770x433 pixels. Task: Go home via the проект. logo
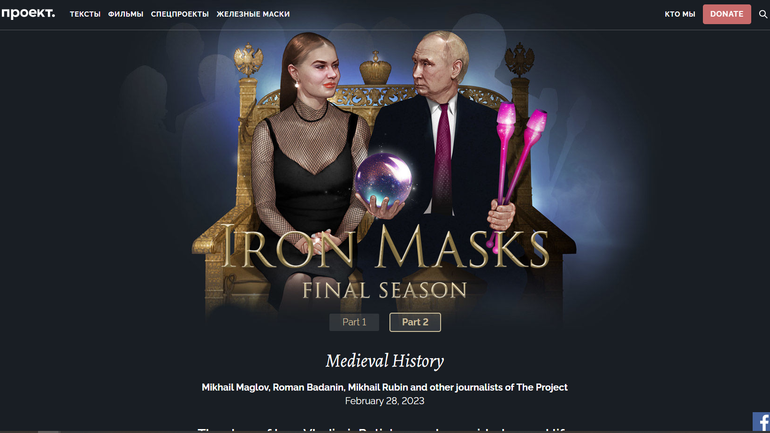pyautogui.click(x=28, y=14)
